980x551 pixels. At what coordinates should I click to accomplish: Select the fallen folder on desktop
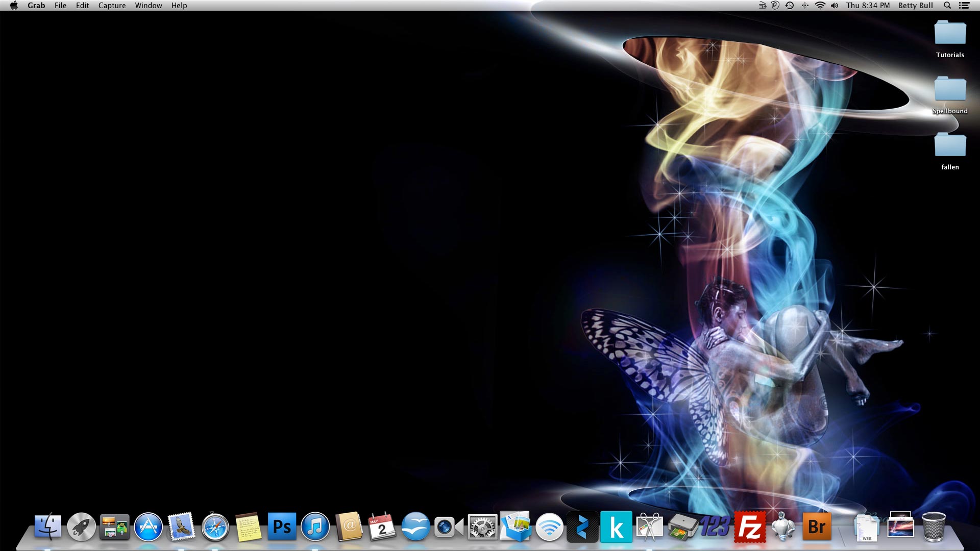coord(950,151)
